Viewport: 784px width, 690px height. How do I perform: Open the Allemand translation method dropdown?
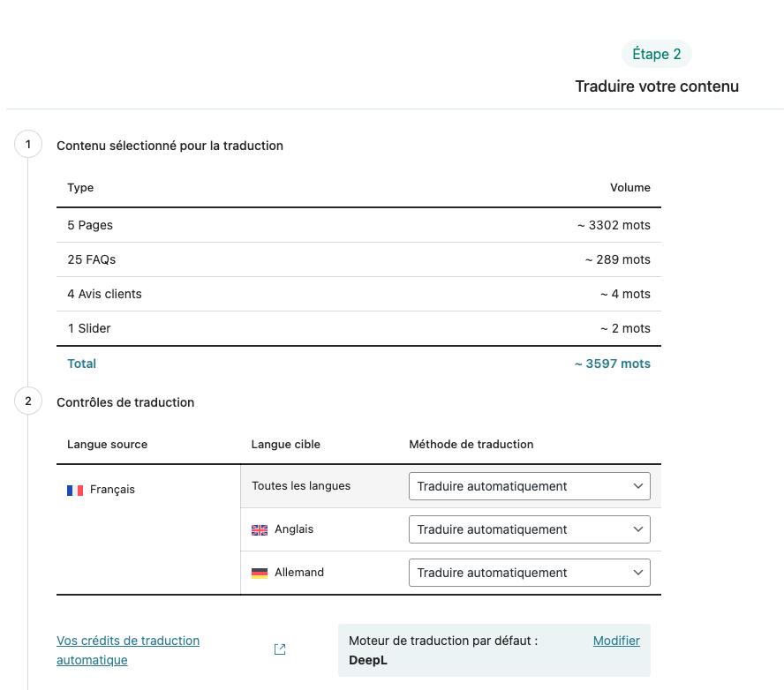coord(529,573)
